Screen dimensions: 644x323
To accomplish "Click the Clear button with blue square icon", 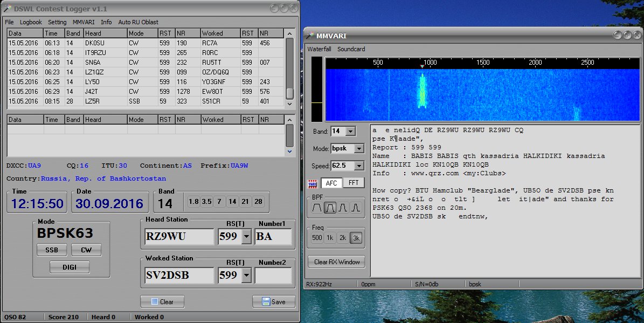I will (162, 301).
